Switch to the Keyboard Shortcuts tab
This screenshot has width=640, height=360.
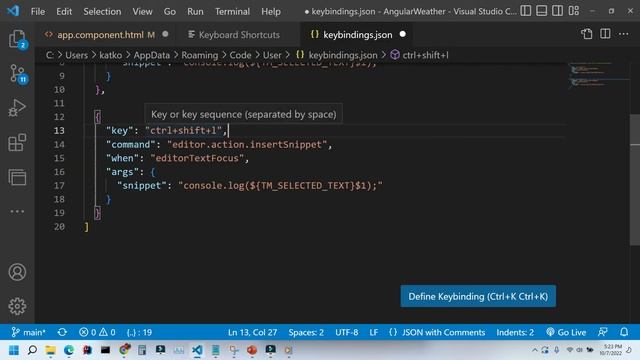(239, 35)
